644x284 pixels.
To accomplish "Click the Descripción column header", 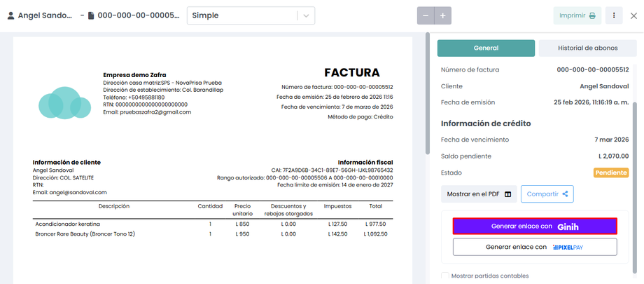I will pos(114,206).
